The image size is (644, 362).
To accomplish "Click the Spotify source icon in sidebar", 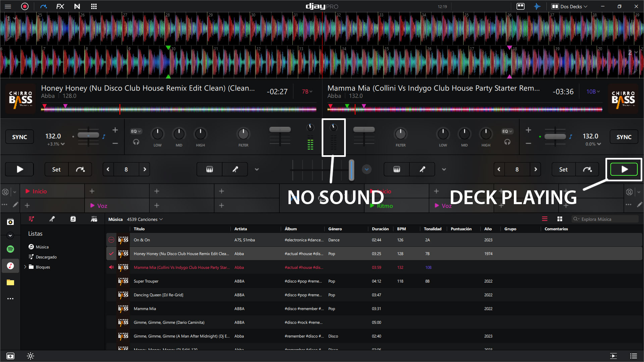I will [x=10, y=249].
